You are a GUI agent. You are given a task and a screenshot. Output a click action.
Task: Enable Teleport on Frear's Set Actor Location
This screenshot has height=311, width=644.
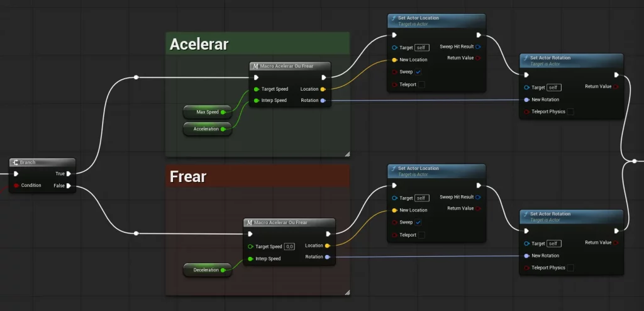pyautogui.click(x=421, y=235)
